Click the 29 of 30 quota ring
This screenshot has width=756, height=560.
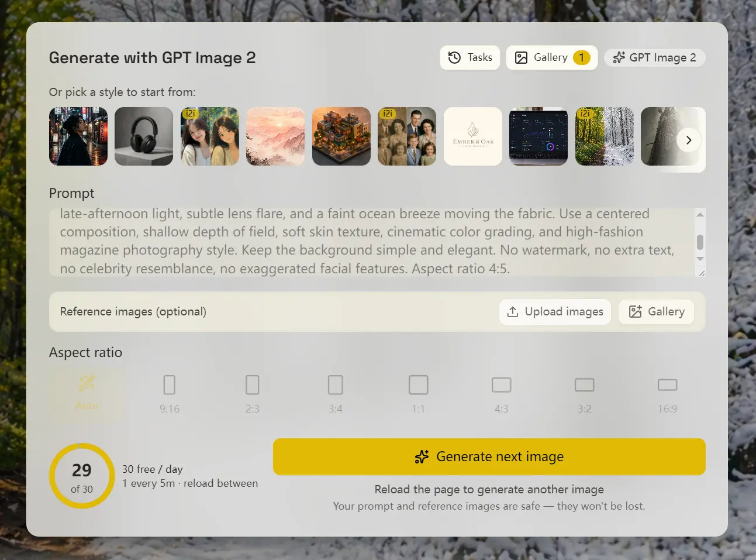pyautogui.click(x=82, y=476)
